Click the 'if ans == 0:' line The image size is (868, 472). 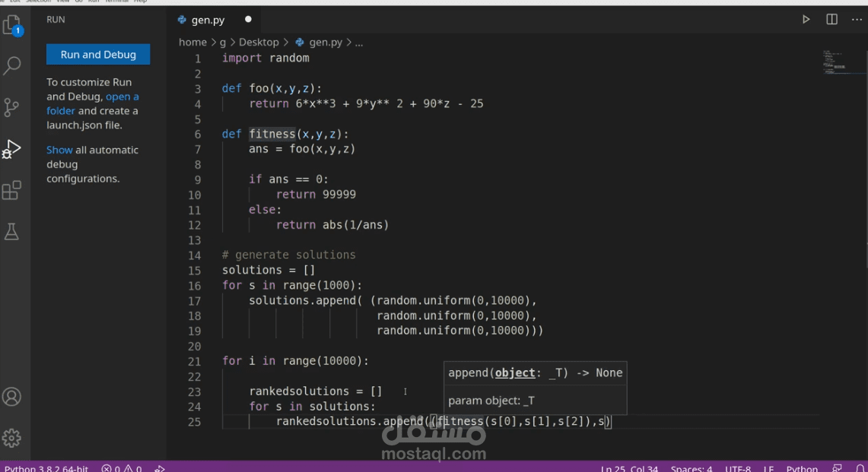coord(288,179)
